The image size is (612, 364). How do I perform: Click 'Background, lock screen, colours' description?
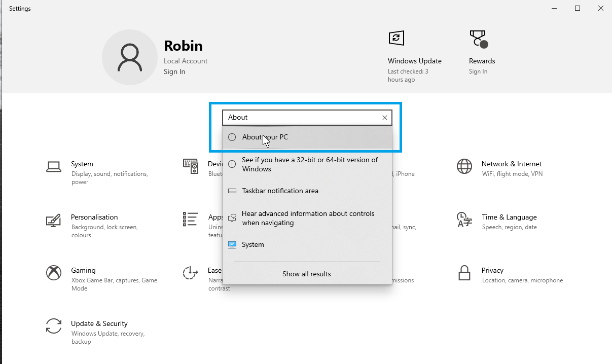[104, 231]
